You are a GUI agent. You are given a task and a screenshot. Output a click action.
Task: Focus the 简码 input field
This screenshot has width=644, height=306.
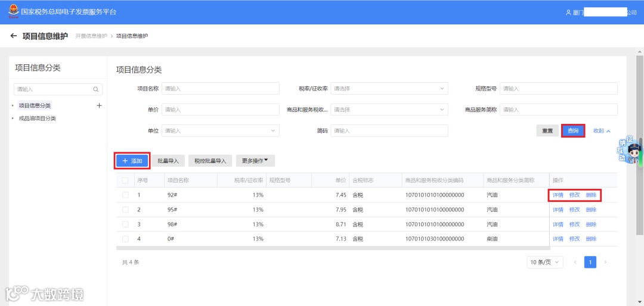coord(389,131)
